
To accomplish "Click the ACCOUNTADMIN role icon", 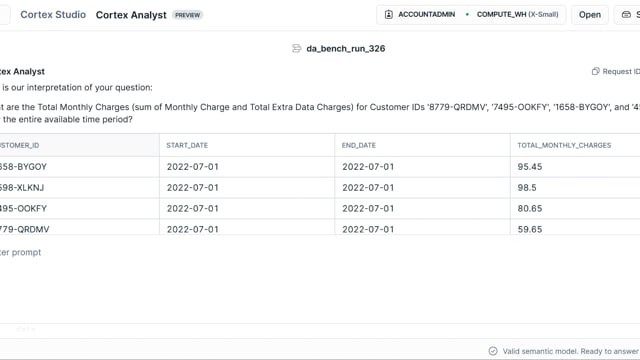I will (389, 15).
